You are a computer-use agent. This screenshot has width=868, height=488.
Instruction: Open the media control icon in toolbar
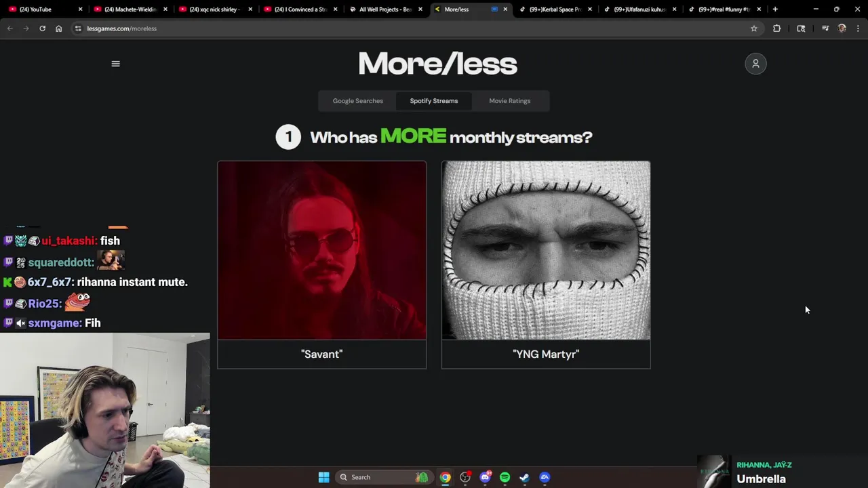click(825, 28)
